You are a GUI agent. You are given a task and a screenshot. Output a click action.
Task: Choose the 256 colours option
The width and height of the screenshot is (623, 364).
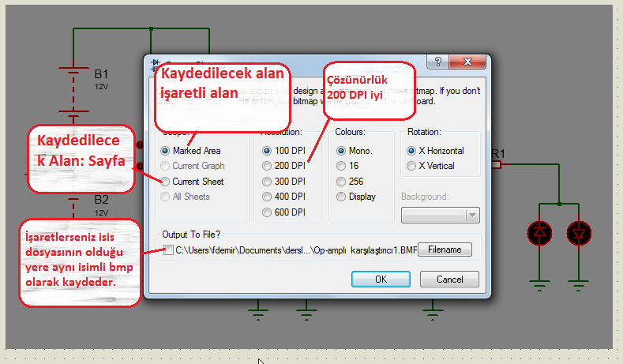341,182
